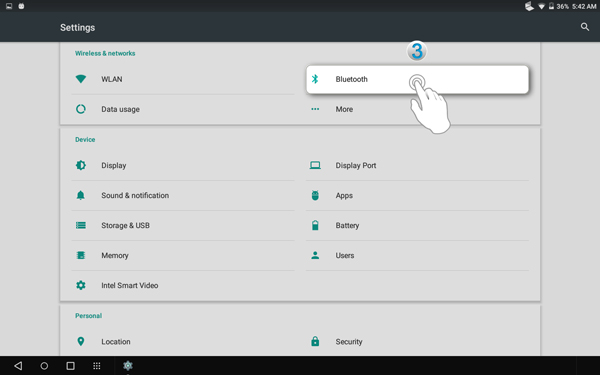Open Security settings
Image resolution: width=600 pixels, height=375 pixels.
(x=417, y=341)
